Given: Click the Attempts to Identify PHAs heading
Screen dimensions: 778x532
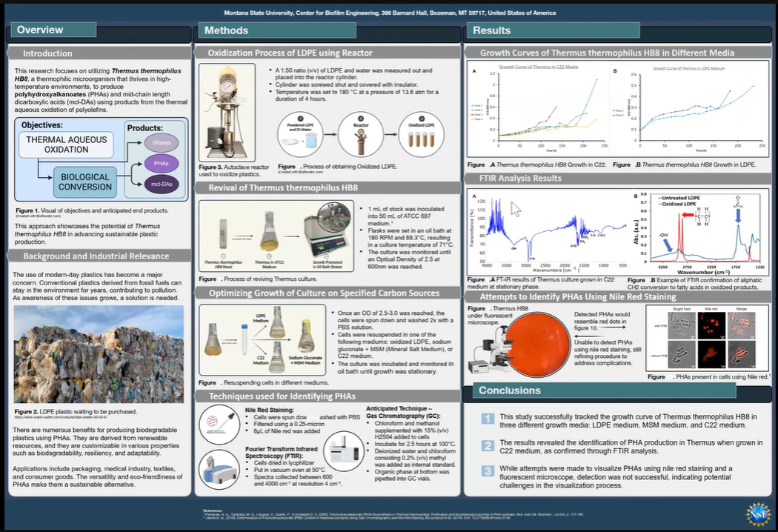Looking at the screenshot, I should click(577, 297).
